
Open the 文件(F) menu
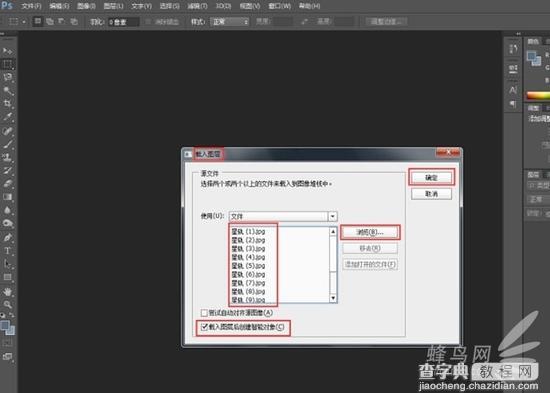31,6
